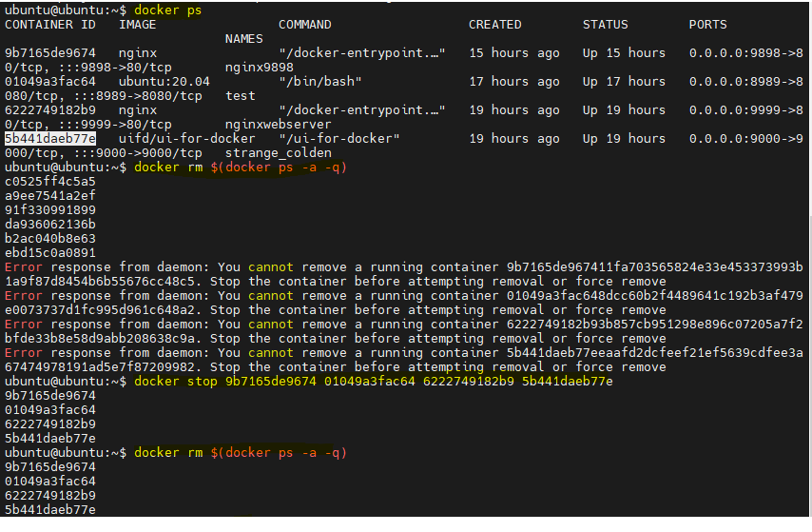Click port mapping 0.0.0.0:9000
This screenshot has height=532, width=812.
pos(734,138)
